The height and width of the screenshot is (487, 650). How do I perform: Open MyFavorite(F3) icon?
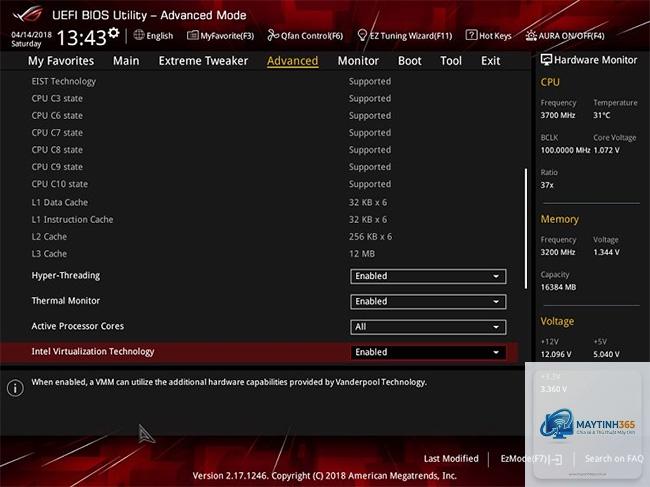(x=192, y=35)
